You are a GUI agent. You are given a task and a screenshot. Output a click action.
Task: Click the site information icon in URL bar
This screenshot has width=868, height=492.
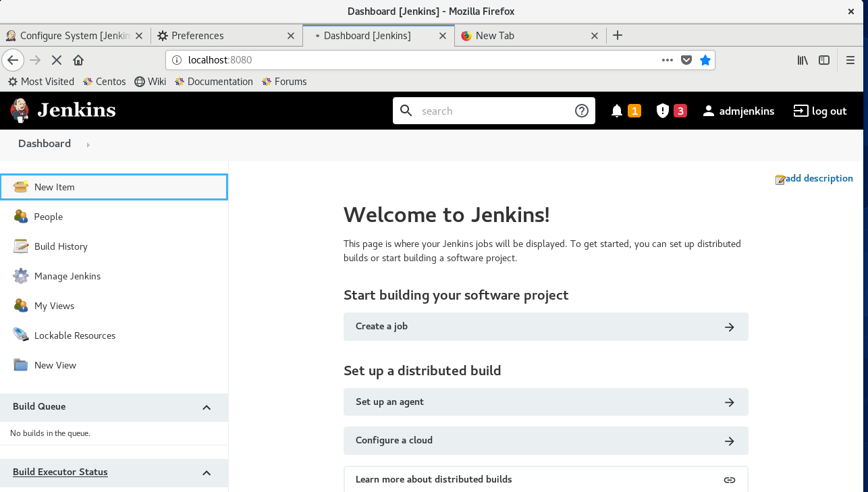[x=177, y=60]
